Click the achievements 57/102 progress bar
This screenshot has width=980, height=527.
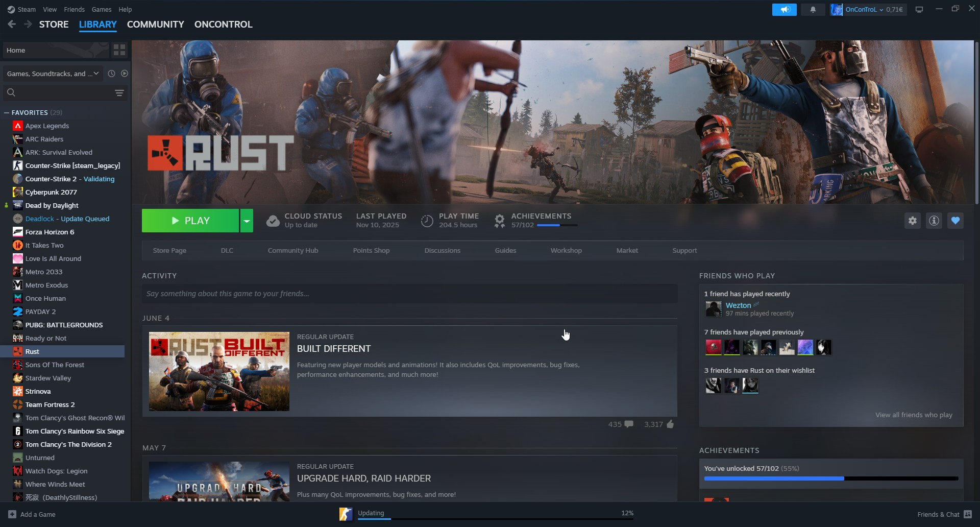click(x=557, y=225)
